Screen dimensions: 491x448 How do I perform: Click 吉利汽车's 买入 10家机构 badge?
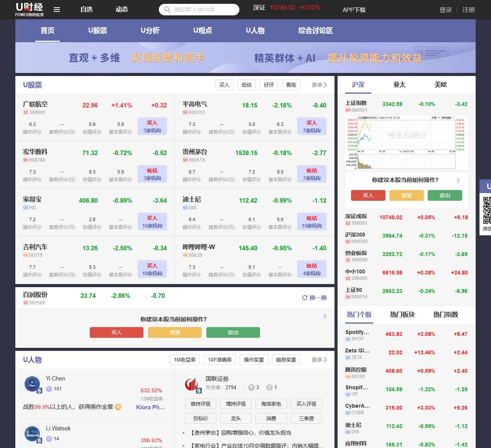pos(152,269)
